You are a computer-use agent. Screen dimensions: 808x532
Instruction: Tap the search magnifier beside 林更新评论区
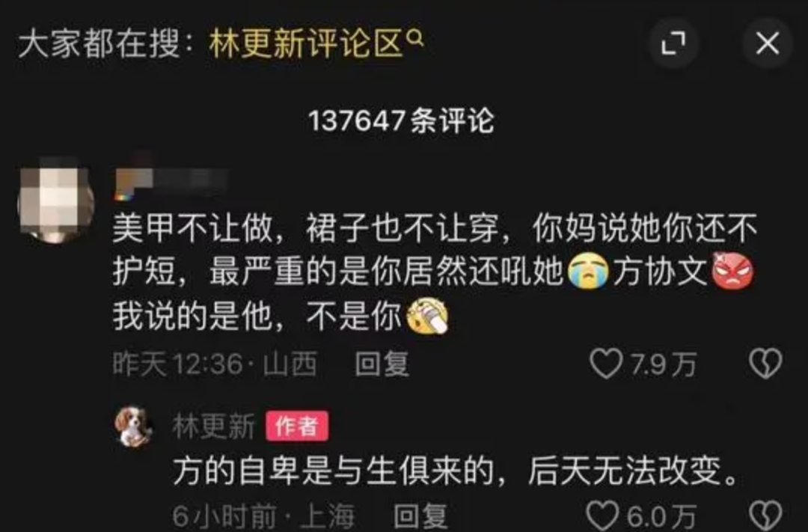coord(415,37)
